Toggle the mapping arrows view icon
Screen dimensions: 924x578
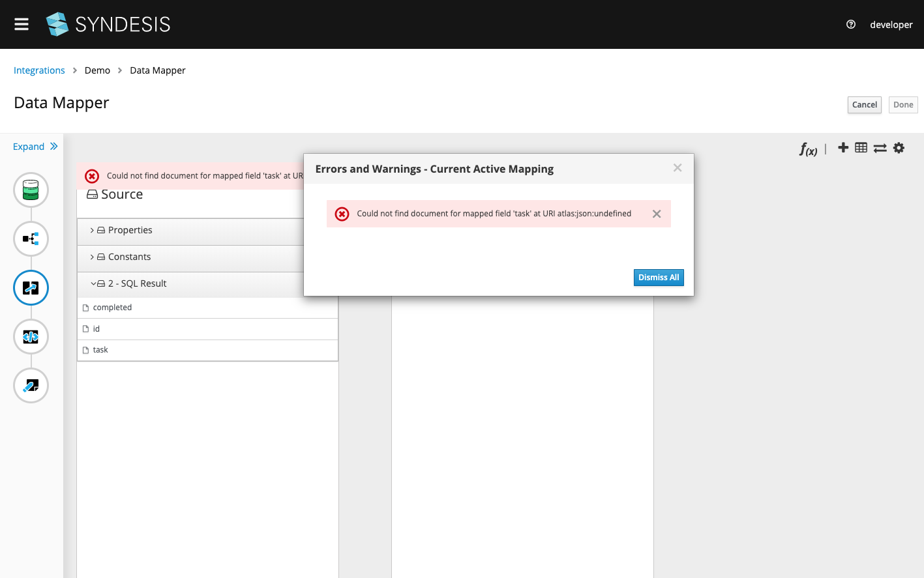(x=880, y=148)
